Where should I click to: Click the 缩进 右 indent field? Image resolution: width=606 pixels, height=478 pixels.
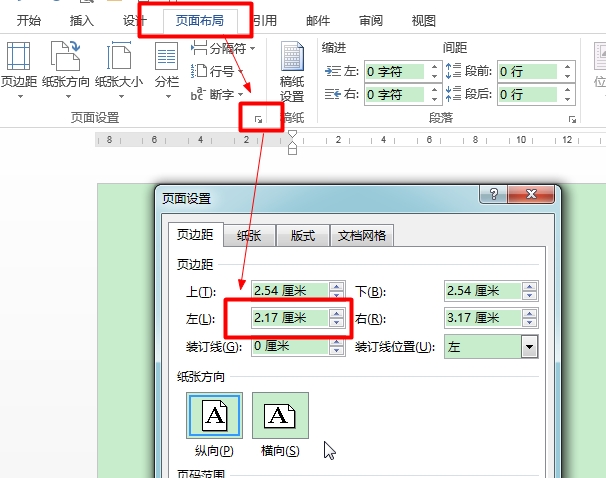(x=395, y=94)
